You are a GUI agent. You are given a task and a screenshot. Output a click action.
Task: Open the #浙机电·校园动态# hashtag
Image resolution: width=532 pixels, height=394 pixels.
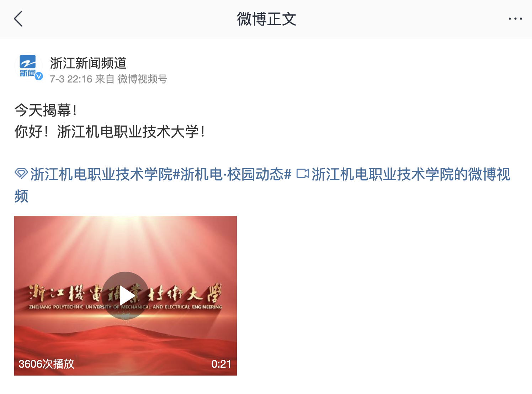click(232, 174)
